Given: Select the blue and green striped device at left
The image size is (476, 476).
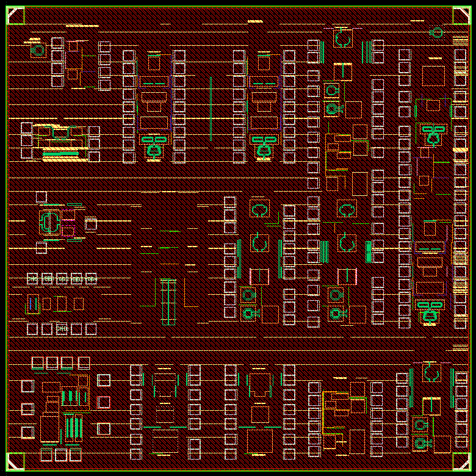Looking at the screenshot, I should click(33, 303).
